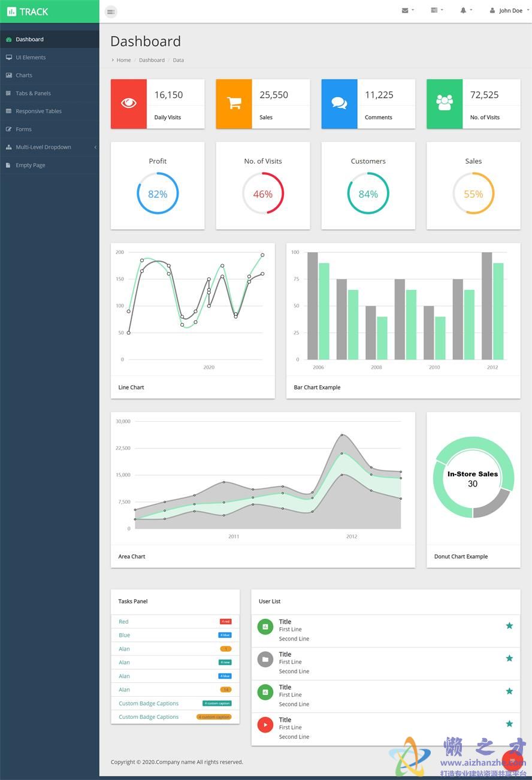This screenshot has width=532, height=780.
Task: Click the green users group icon
Action: click(x=445, y=104)
